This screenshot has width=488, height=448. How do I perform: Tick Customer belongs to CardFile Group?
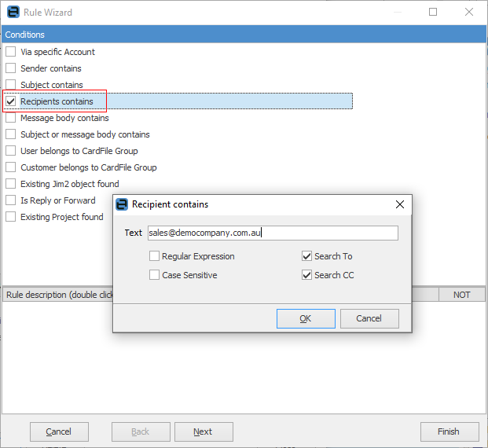[x=10, y=167]
